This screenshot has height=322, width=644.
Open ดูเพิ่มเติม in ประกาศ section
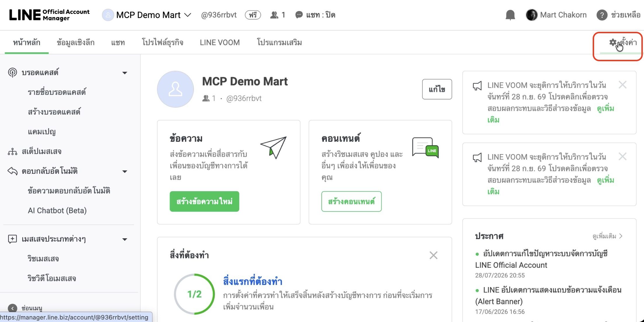[608, 236]
